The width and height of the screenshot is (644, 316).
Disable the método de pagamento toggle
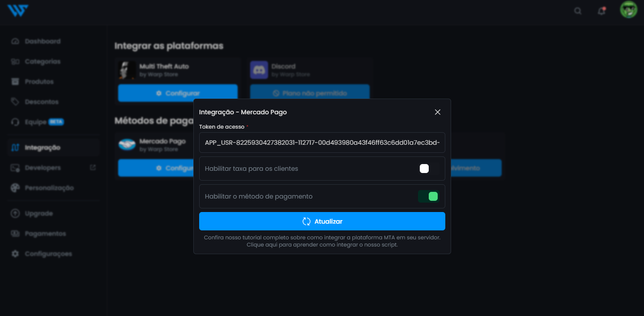[x=429, y=196]
